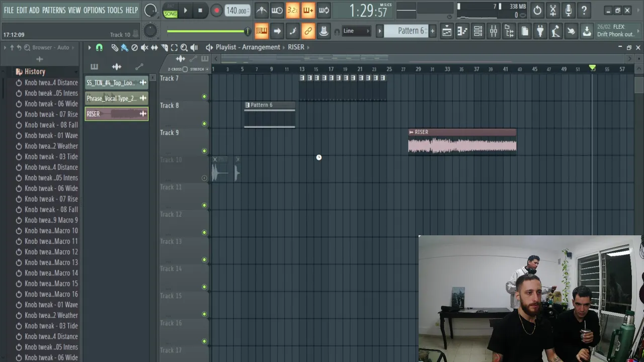
Task: Open the playlist options menu arrow
Action: click(x=90, y=47)
